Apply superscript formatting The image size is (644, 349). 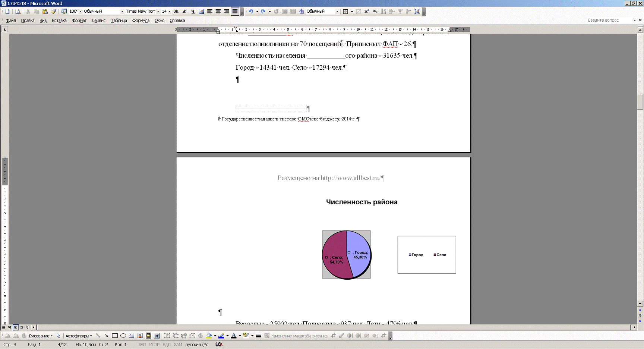click(x=367, y=12)
